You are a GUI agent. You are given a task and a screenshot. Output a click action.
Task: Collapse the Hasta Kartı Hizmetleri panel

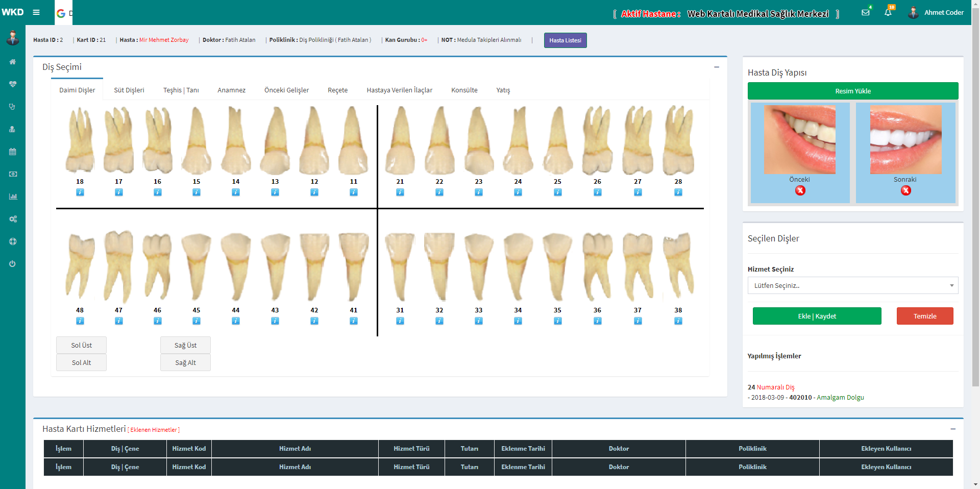[x=952, y=429]
